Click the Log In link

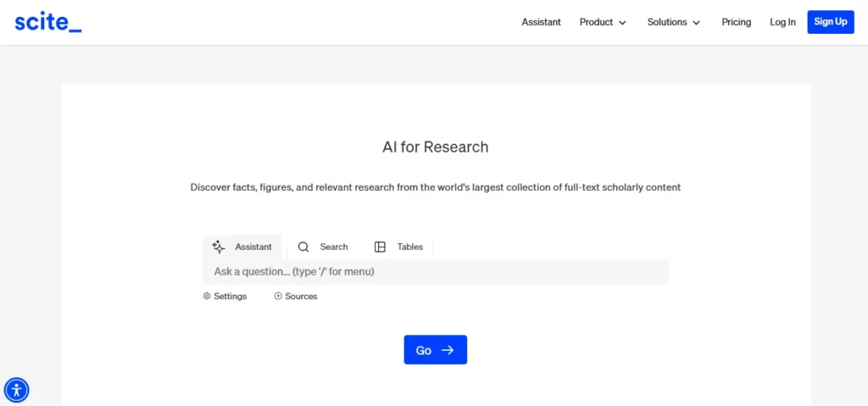(782, 22)
